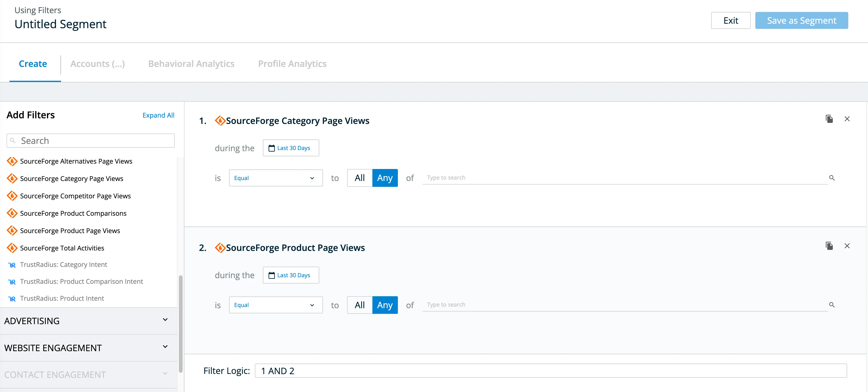The height and width of the screenshot is (392, 868).
Task: Open the Behavioral Analytics tab
Action: (x=191, y=64)
